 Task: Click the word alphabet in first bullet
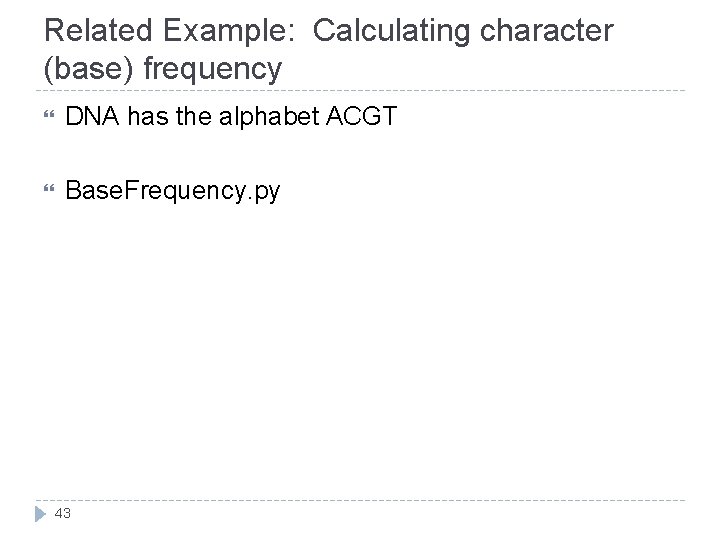click(x=269, y=117)
